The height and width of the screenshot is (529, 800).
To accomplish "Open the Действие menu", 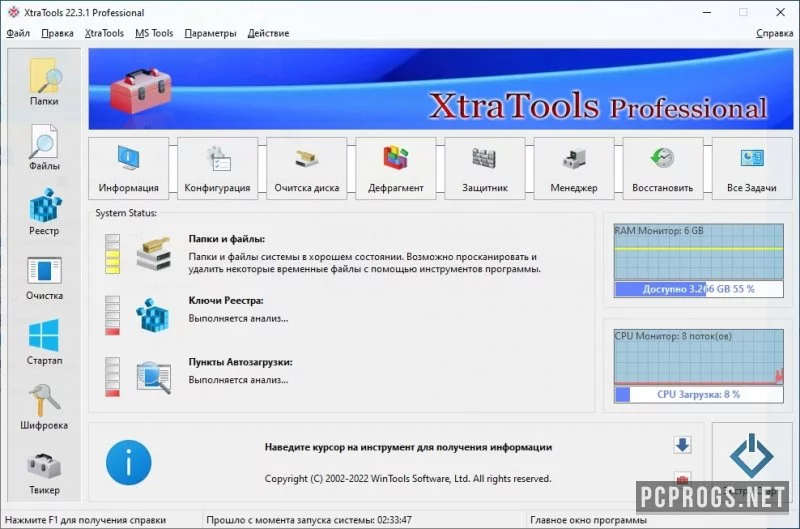I will click(268, 33).
